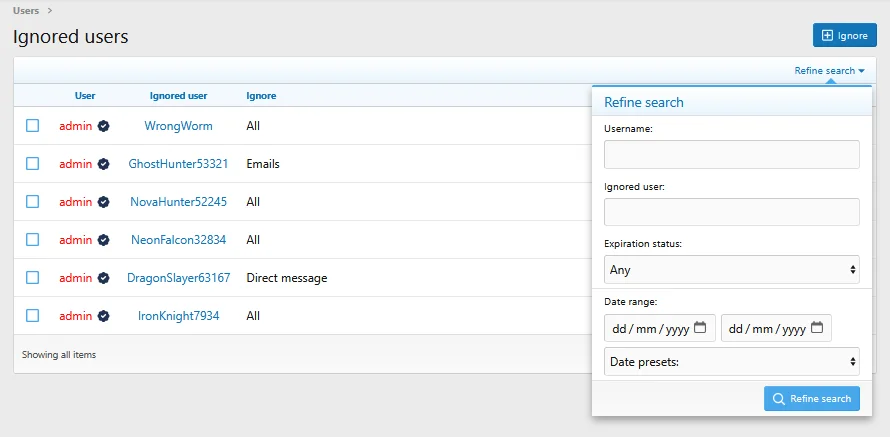This screenshot has width=890, height=437.
Task: Click the 'Username:' label
Action: (x=628, y=129)
